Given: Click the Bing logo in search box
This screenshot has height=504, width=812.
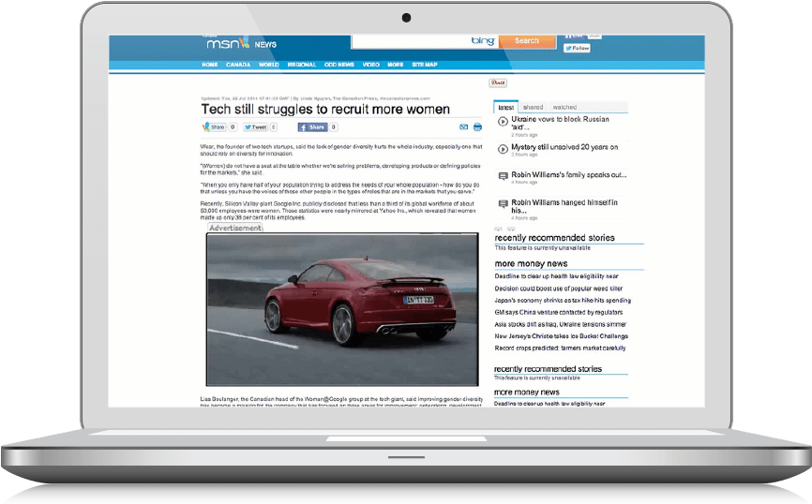Looking at the screenshot, I should tap(483, 41).
